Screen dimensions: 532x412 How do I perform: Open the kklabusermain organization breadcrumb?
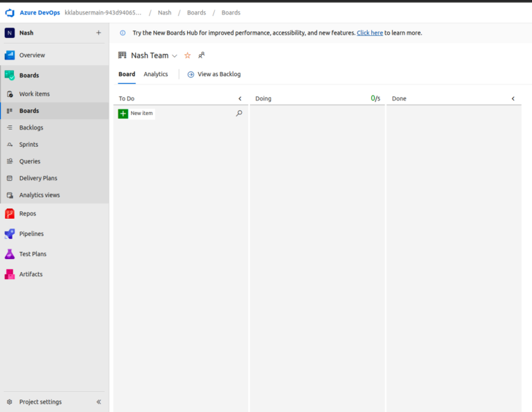click(x=103, y=12)
